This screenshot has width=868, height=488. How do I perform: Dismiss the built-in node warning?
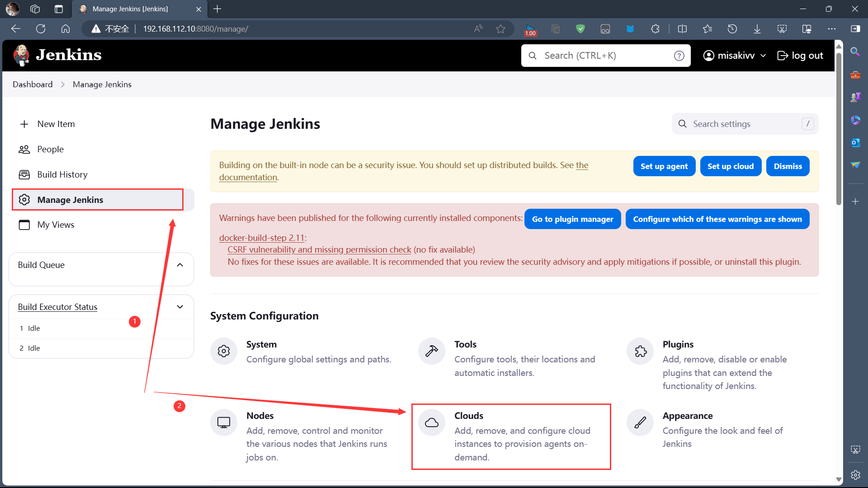pos(788,166)
